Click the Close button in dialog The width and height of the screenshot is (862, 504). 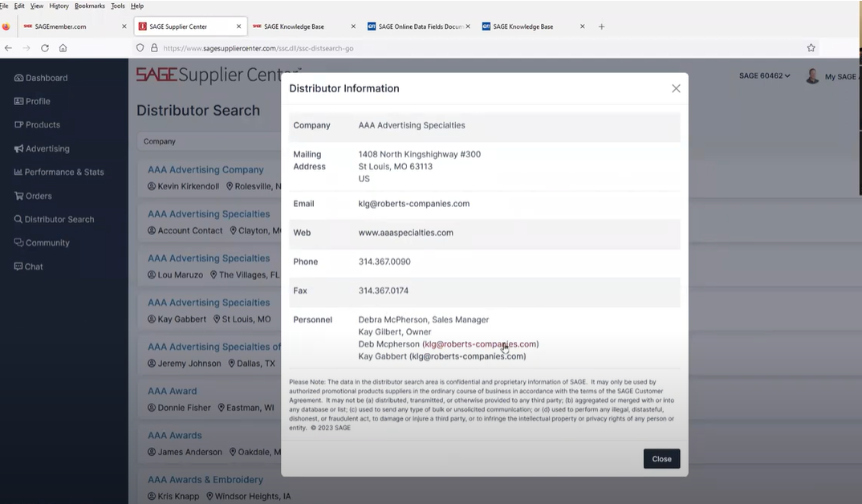coord(661,459)
